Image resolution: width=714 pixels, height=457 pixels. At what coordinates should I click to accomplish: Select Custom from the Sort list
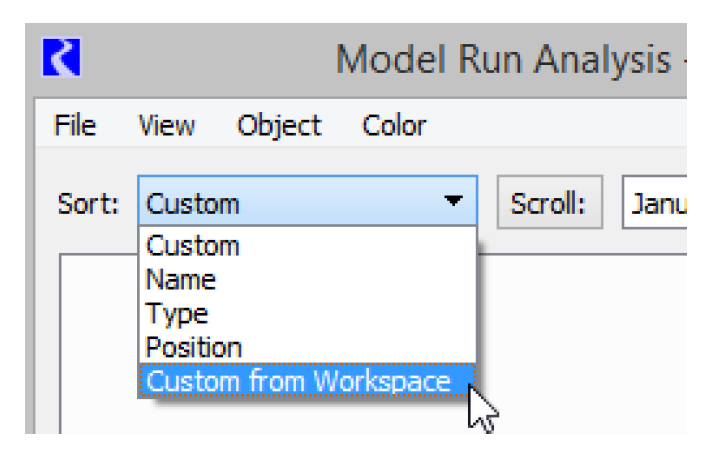click(x=193, y=246)
